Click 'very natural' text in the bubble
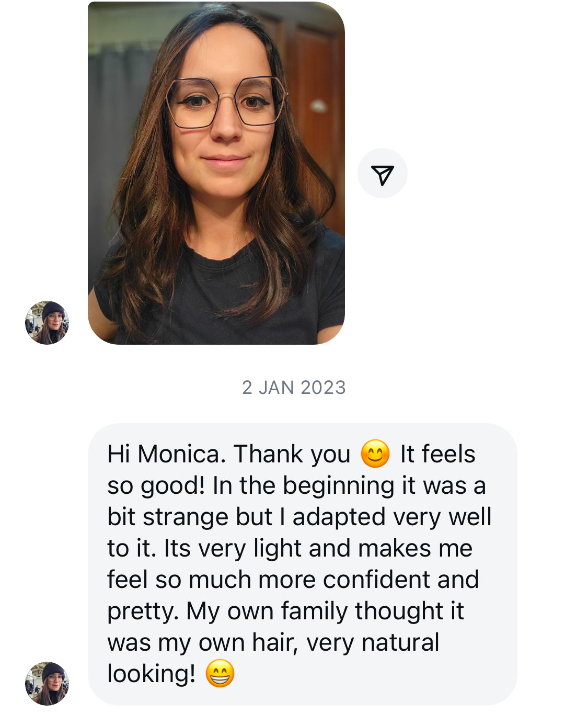The width and height of the screenshot is (588, 725). coord(373,642)
